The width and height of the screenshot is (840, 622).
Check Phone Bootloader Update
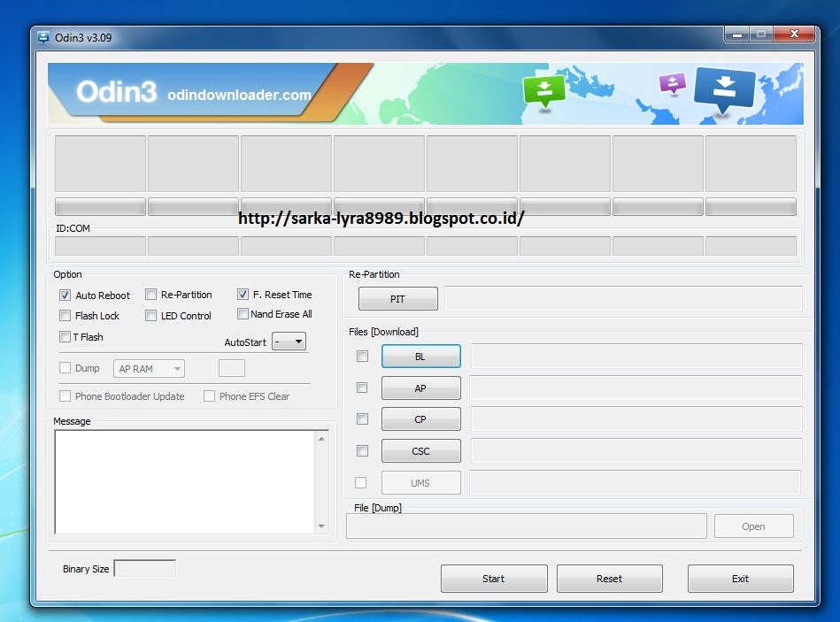pos(65,396)
